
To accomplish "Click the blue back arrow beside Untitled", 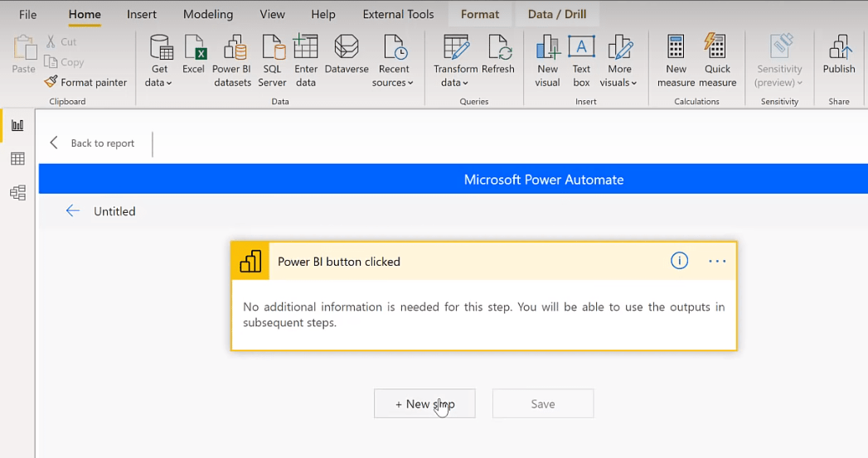I will [x=72, y=210].
